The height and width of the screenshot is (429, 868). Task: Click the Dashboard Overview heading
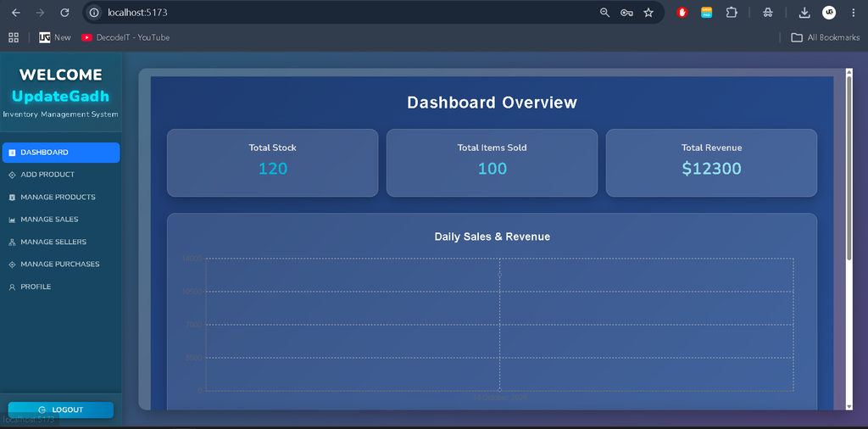(492, 103)
